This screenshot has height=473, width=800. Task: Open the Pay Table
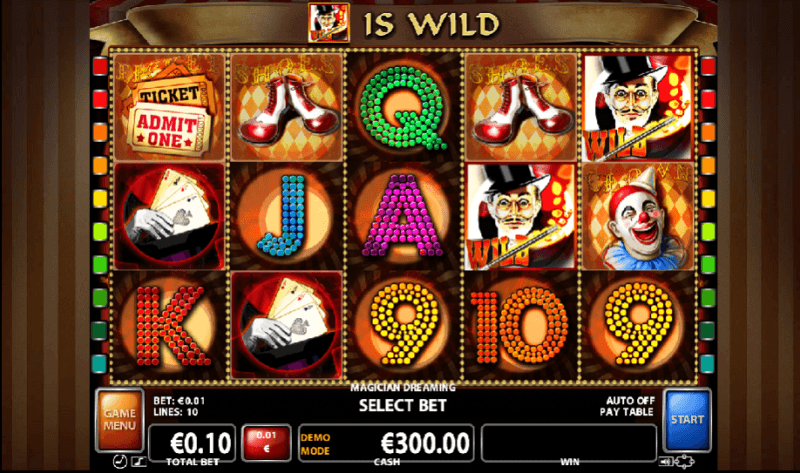coord(626,412)
